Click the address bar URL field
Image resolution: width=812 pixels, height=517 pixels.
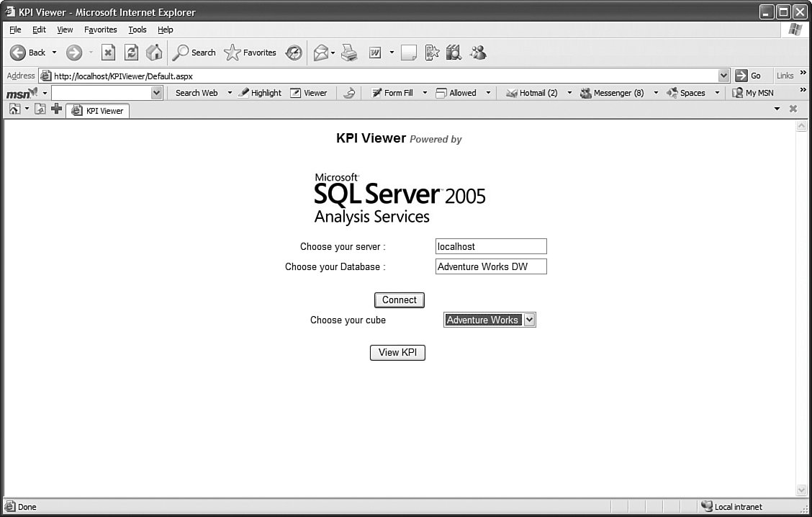click(x=383, y=76)
